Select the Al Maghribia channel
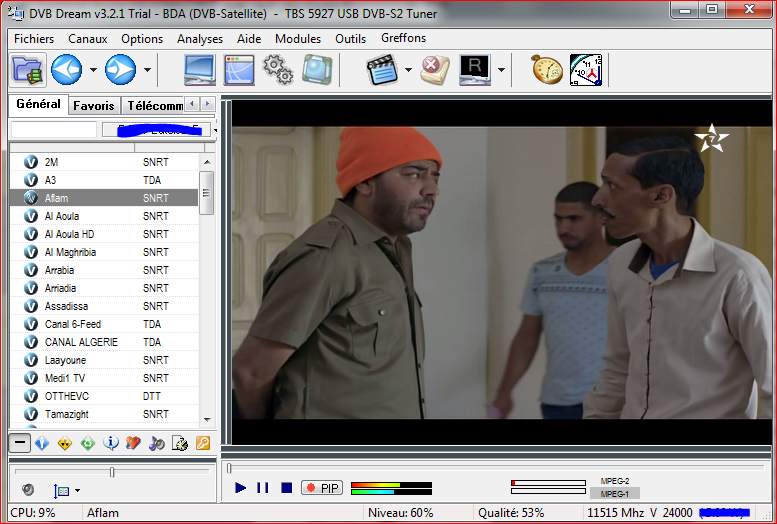This screenshot has width=777, height=524. 70,252
